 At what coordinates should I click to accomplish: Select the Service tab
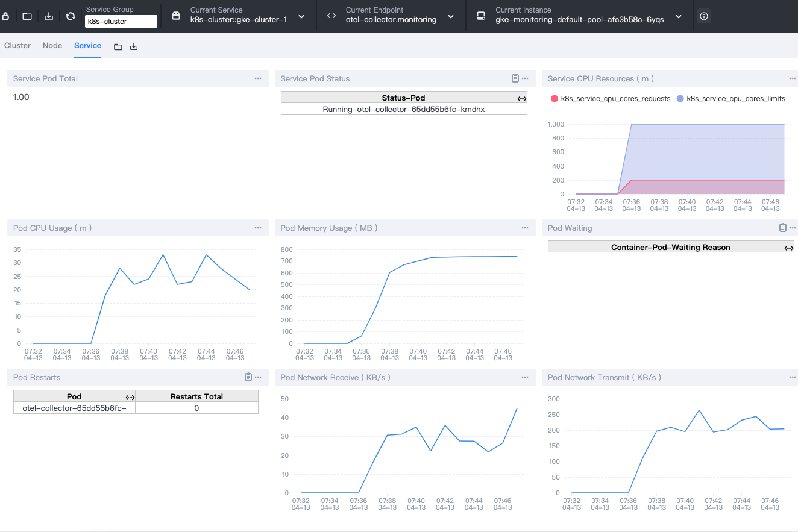click(88, 46)
